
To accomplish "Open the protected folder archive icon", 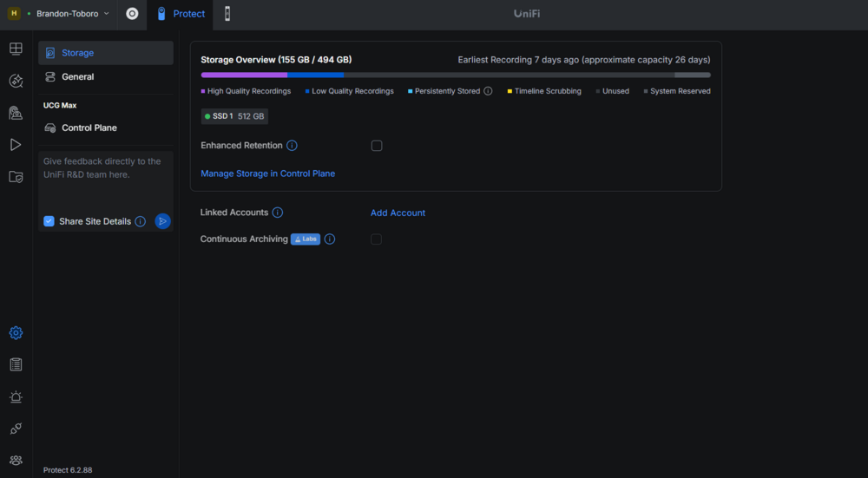I will [x=16, y=177].
